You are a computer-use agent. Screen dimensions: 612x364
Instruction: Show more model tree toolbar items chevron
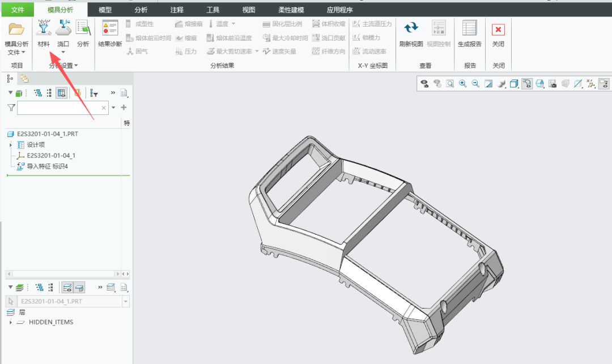point(113,93)
